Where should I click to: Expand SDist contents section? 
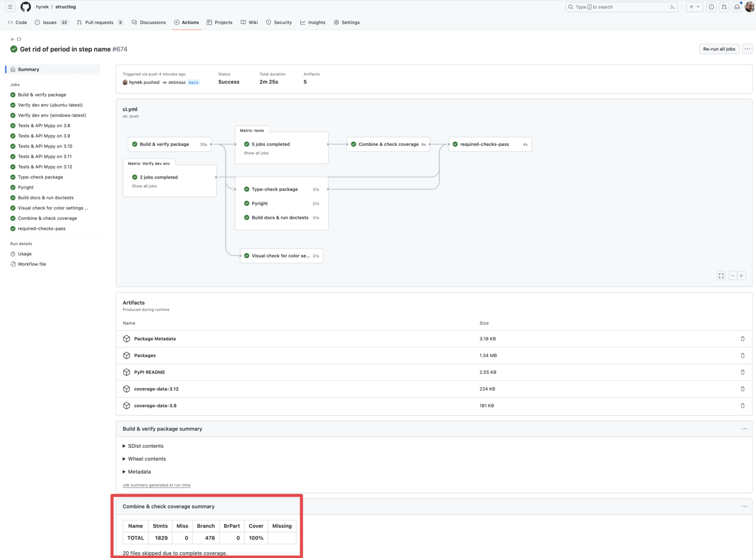coord(143,446)
